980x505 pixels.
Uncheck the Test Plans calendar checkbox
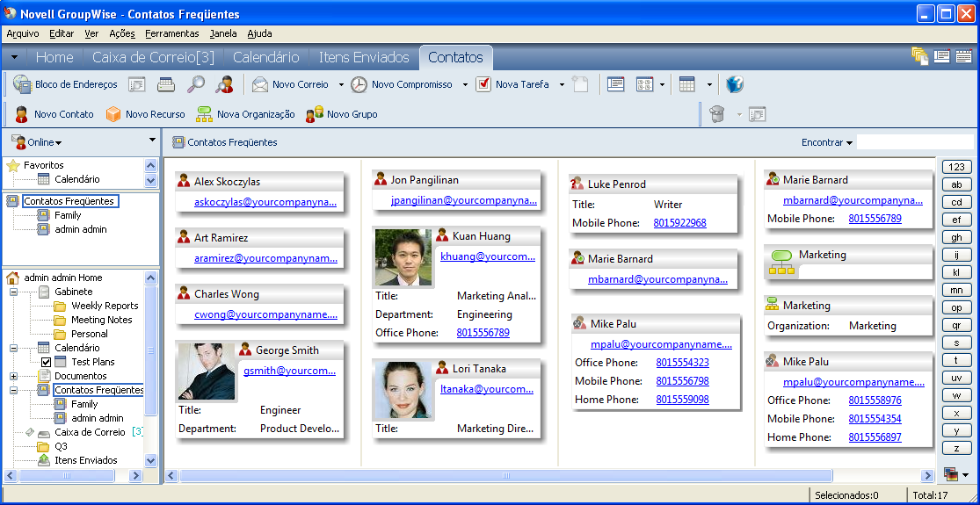tap(46, 362)
